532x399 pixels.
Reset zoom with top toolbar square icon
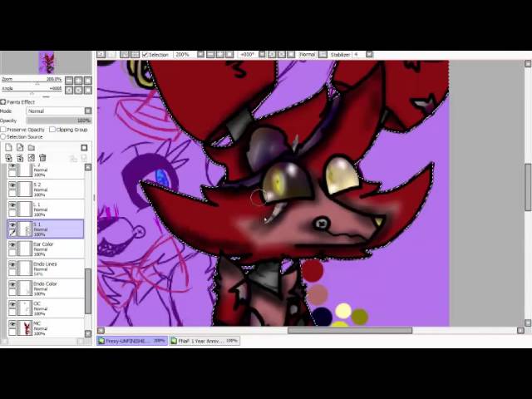229,54
